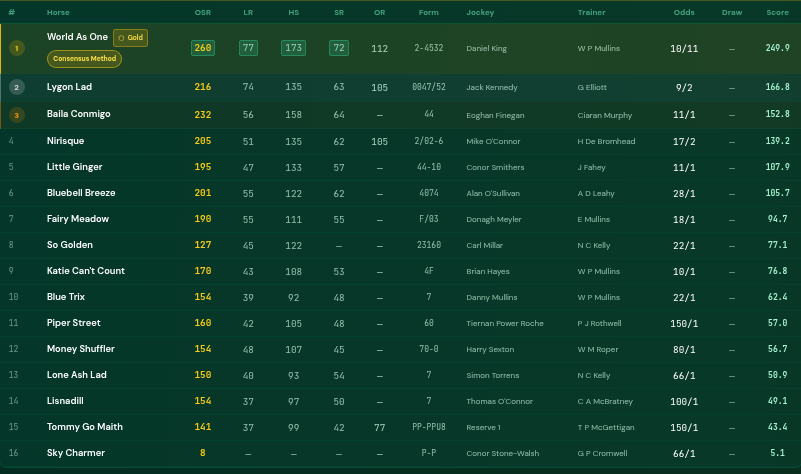
Task: Click the rank 1 medal icon
Action: pos(17,49)
